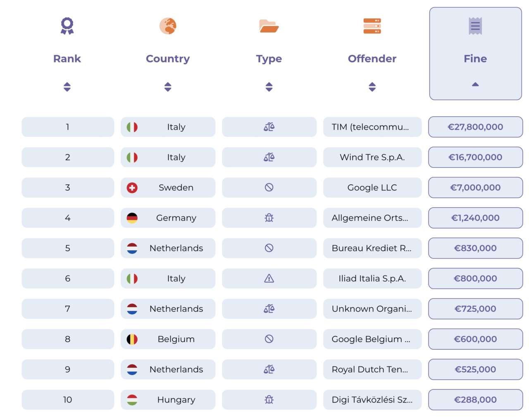Viewport: 529px width, 420px height.
Task: Click the Type folder icon
Action: 269,26
